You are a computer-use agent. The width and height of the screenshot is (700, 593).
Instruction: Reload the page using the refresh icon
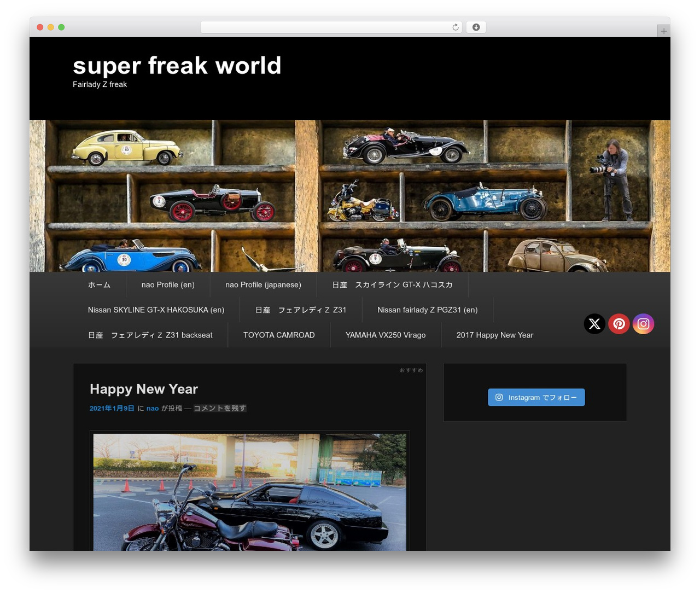point(456,27)
